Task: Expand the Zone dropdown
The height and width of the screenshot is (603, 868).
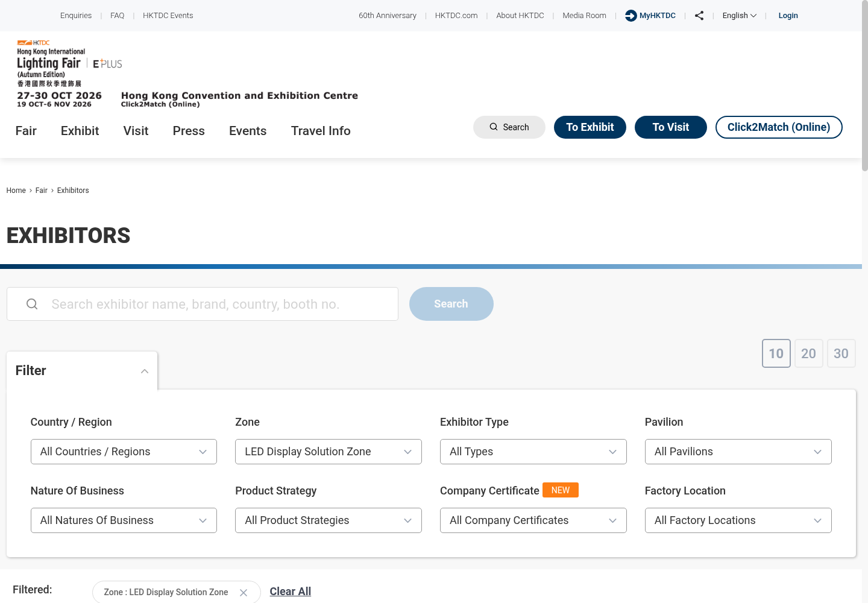Action: [x=329, y=452]
